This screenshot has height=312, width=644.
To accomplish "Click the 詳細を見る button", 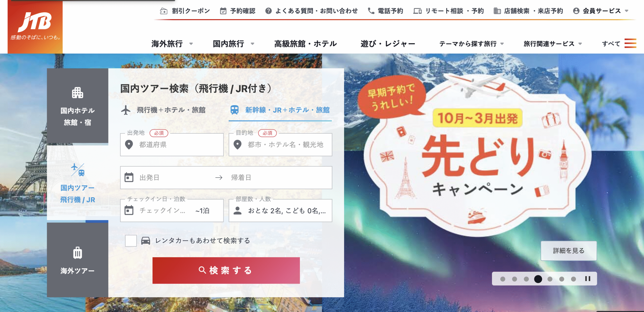I will [x=569, y=251].
